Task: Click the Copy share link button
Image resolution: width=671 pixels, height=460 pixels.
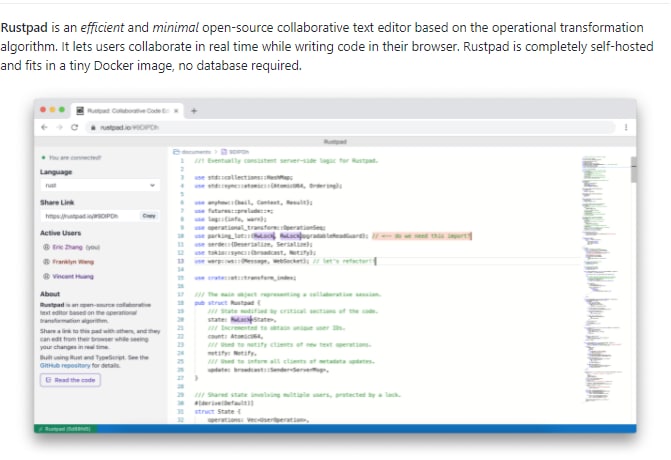Action: (149, 216)
